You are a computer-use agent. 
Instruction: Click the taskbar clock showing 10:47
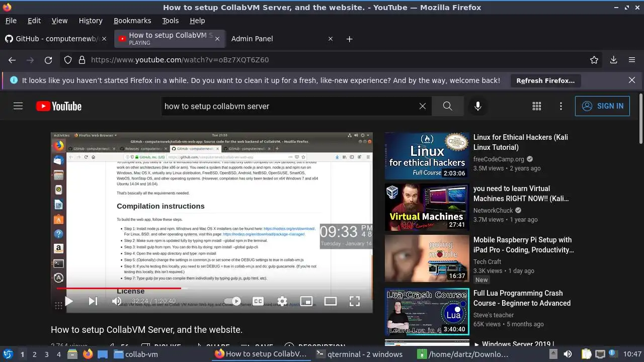(632, 354)
